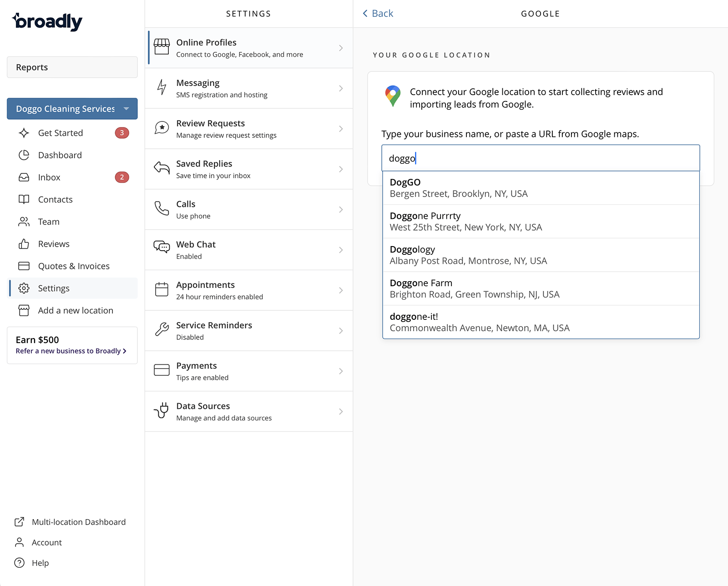The image size is (728, 586).
Task: Open the Multi-location Dashboard link
Action: [70, 522]
